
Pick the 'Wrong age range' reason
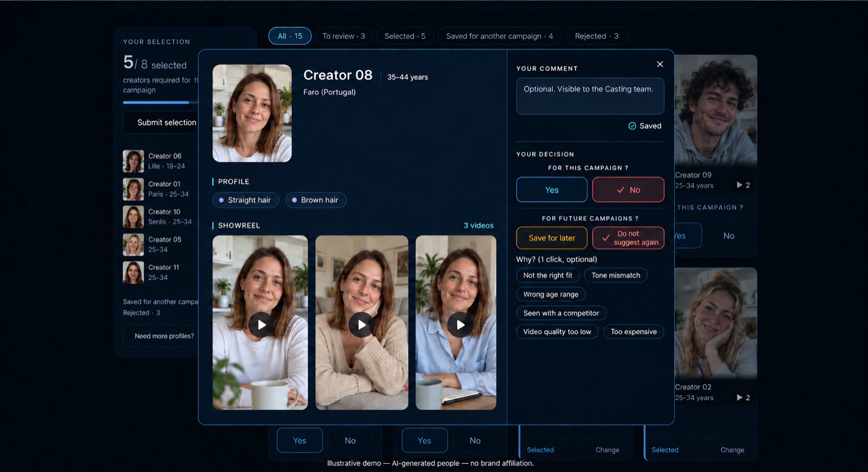(x=551, y=294)
